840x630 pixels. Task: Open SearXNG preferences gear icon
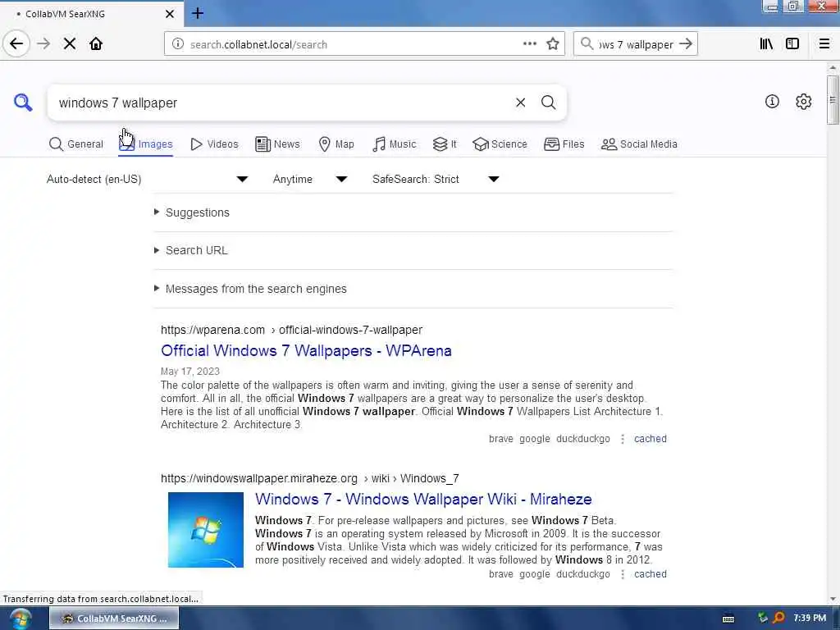[x=804, y=101]
